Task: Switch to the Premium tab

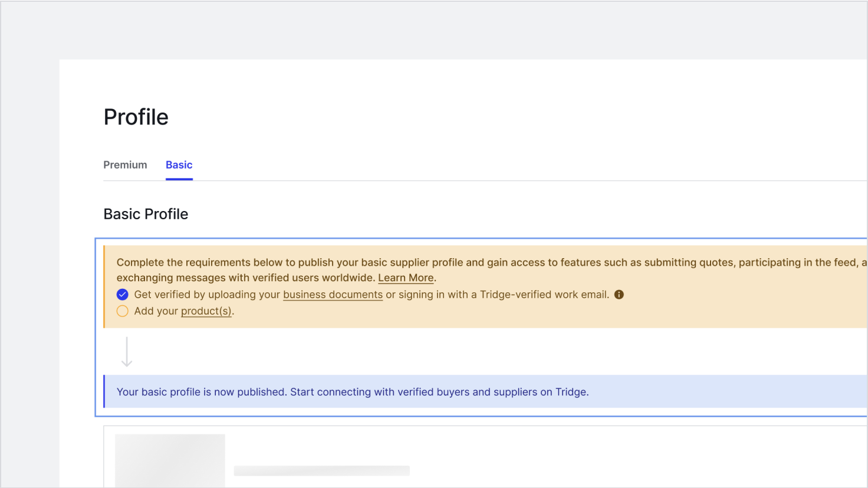Action: (125, 165)
